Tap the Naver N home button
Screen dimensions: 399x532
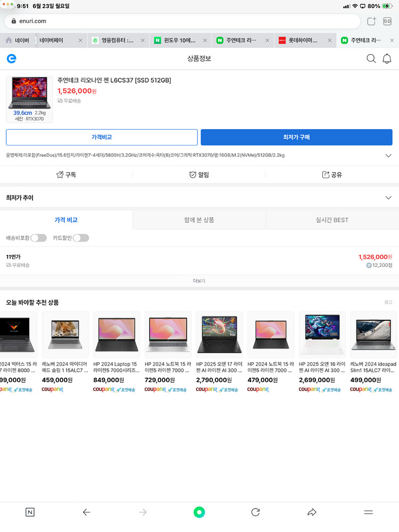30,512
